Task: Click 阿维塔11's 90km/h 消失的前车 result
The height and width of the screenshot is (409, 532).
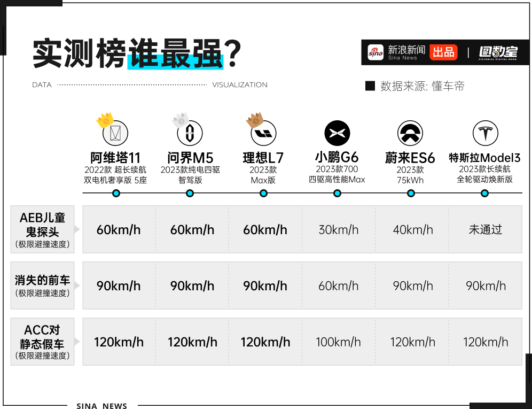Action: click(119, 285)
